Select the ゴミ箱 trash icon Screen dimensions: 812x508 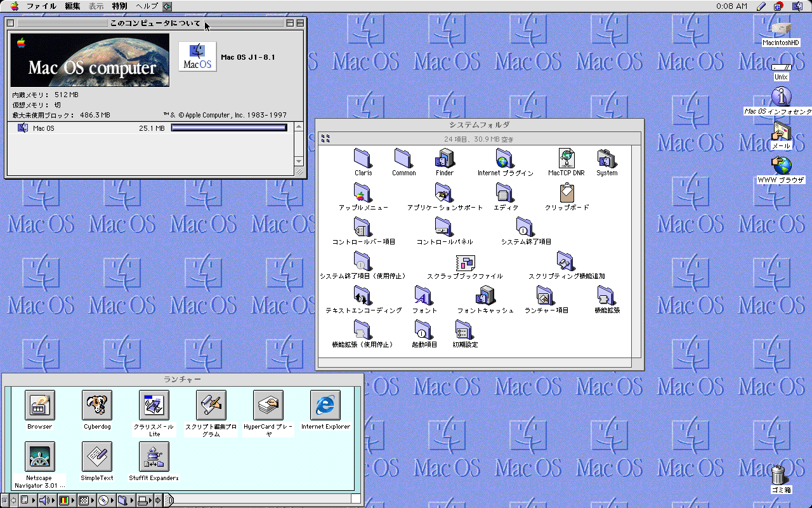780,474
